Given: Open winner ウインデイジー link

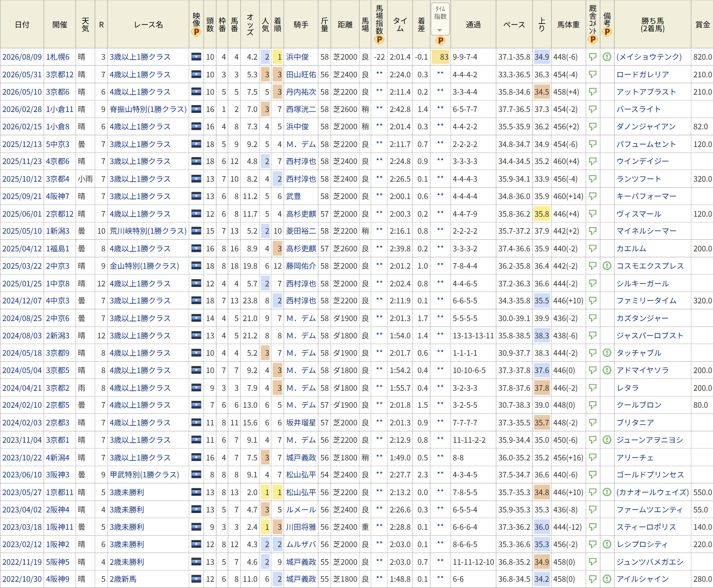Looking at the screenshot, I should pyautogui.click(x=643, y=161).
